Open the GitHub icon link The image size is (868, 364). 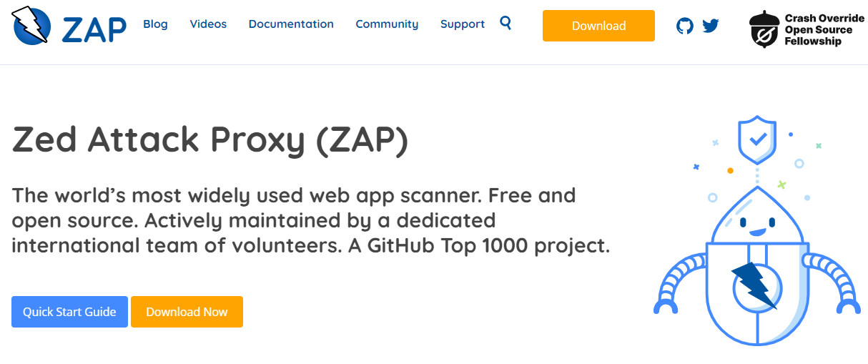point(685,26)
